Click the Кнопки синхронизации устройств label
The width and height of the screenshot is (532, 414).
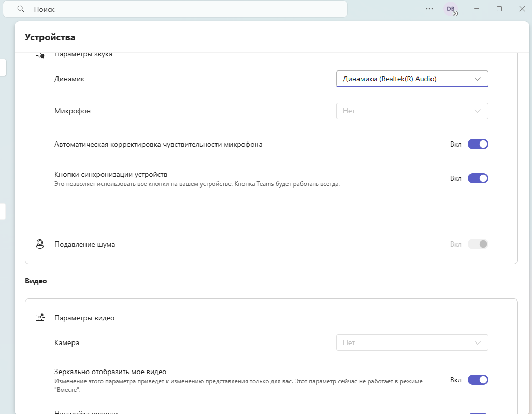pos(111,175)
